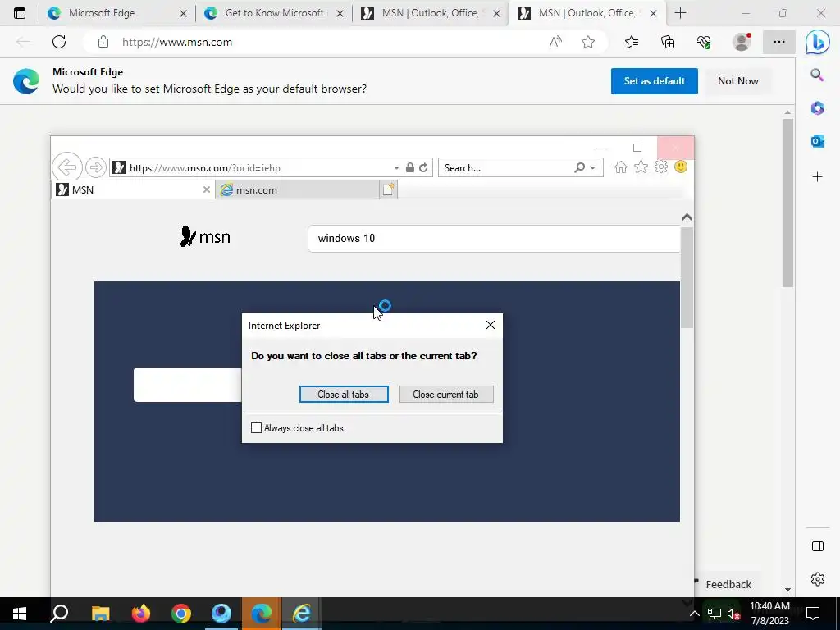Screen dimensions: 840x630
Task: Add sidebar app with plus icon
Action: coord(818,177)
